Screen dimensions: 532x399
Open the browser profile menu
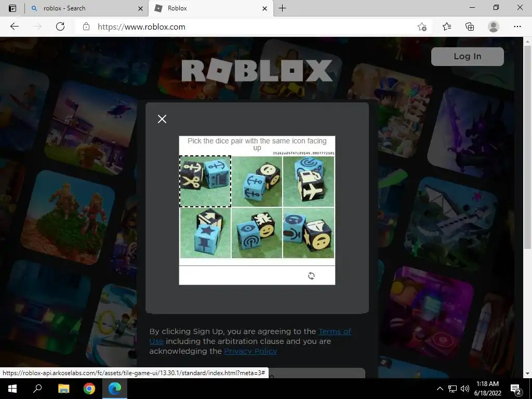click(493, 26)
